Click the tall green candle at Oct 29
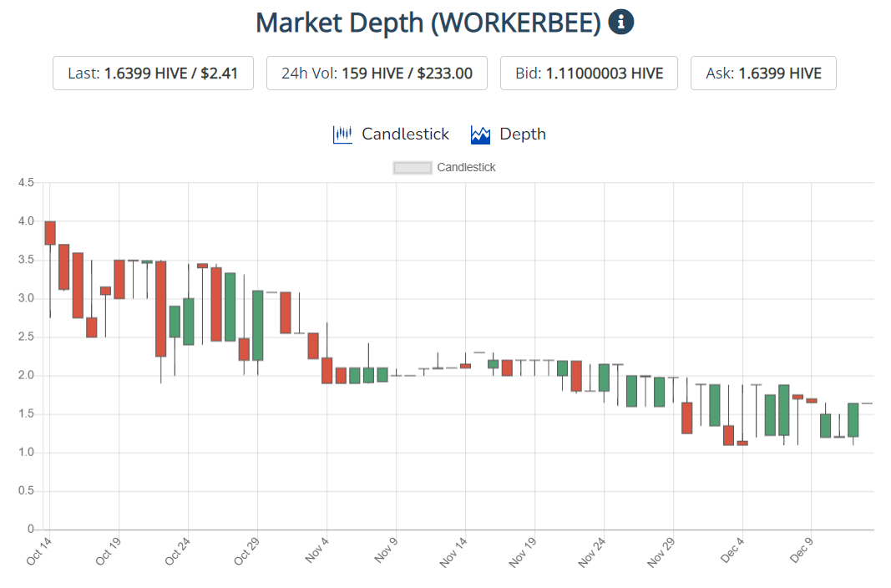This screenshot has width=891, height=588. 257,326
